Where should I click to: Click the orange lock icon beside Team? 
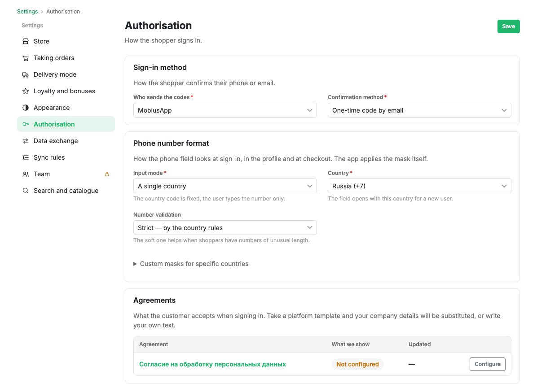coord(107,174)
